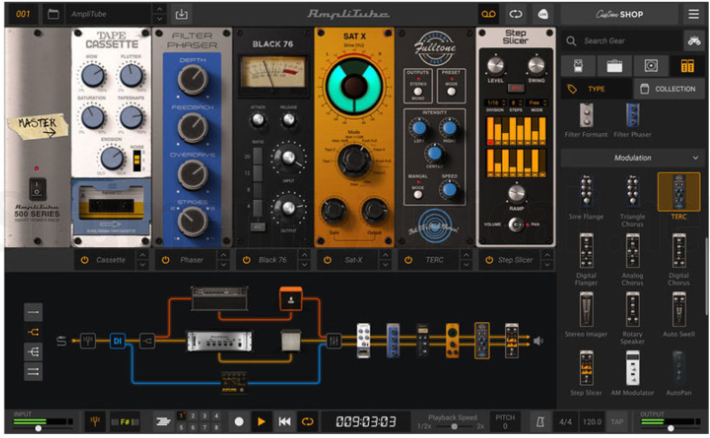
Task: Step Sat-X slot preset arrows
Action: [385, 260]
